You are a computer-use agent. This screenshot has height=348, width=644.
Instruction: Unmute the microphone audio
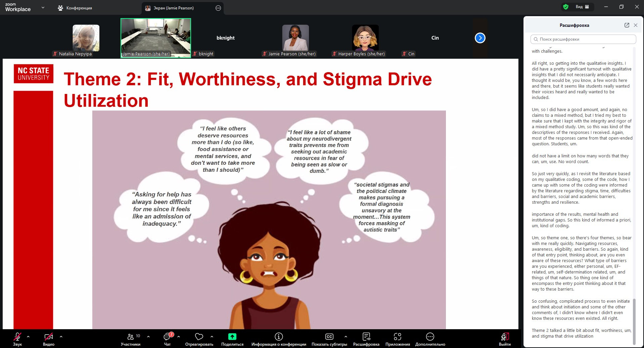point(17,337)
